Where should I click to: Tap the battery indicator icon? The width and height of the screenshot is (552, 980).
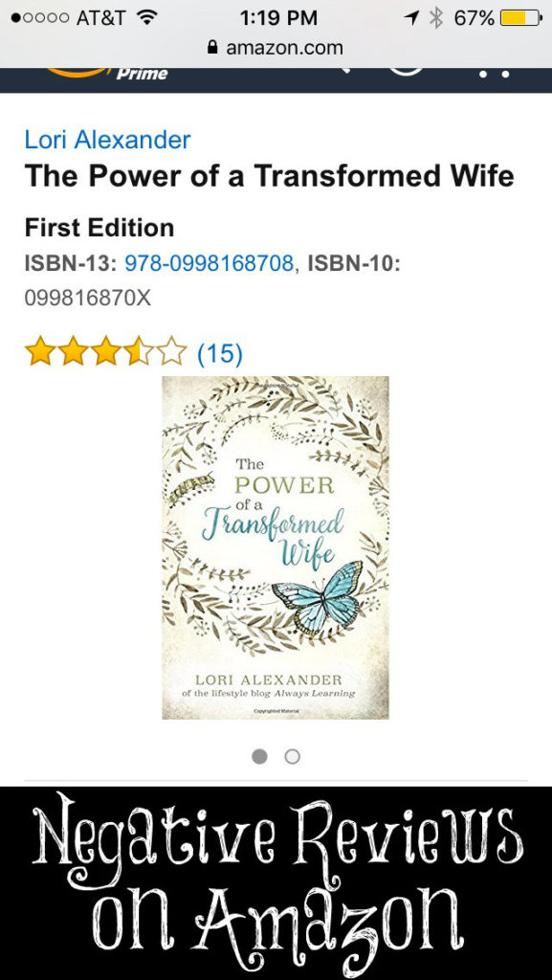521,18
